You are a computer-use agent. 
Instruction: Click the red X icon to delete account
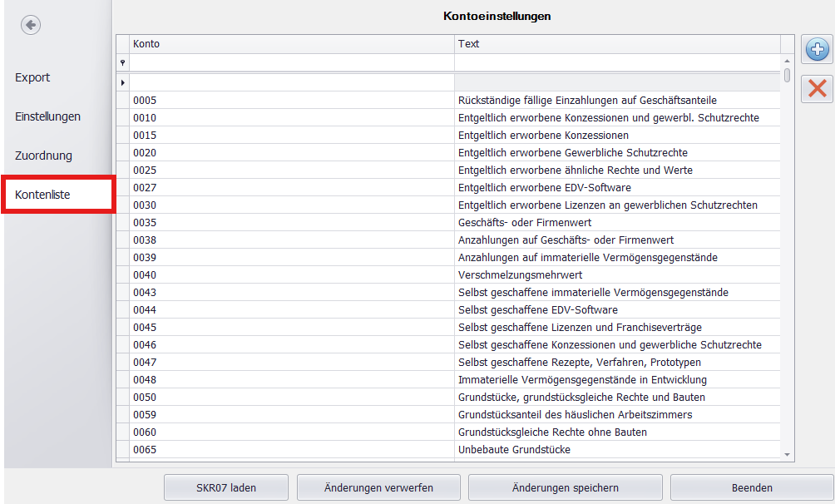[816, 89]
